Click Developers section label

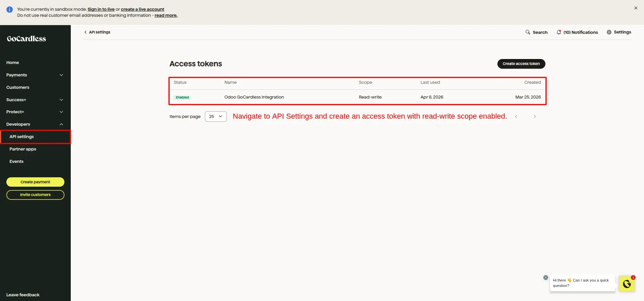click(x=18, y=124)
